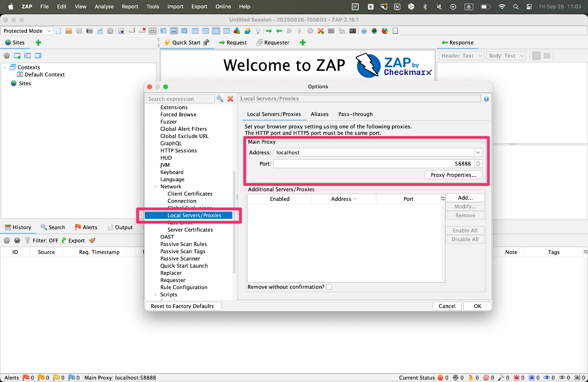Click the Proxy Properties button
The width and height of the screenshot is (588, 382).
(454, 175)
